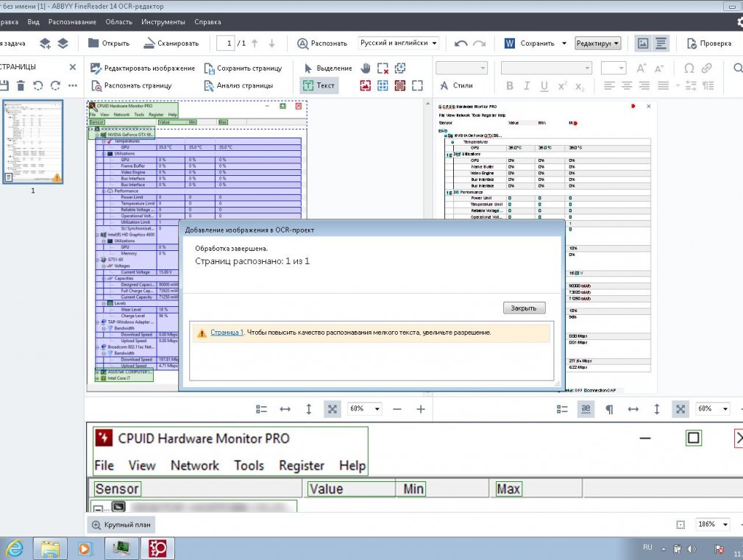Open Распознавание menu
The image size is (743, 560).
tap(72, 22)
